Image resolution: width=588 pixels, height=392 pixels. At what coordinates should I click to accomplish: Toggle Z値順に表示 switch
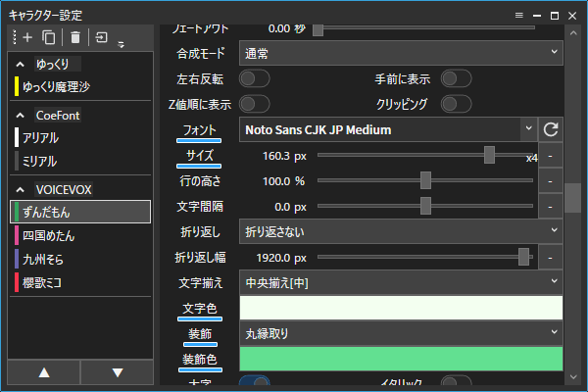click(x=255, y=104)
